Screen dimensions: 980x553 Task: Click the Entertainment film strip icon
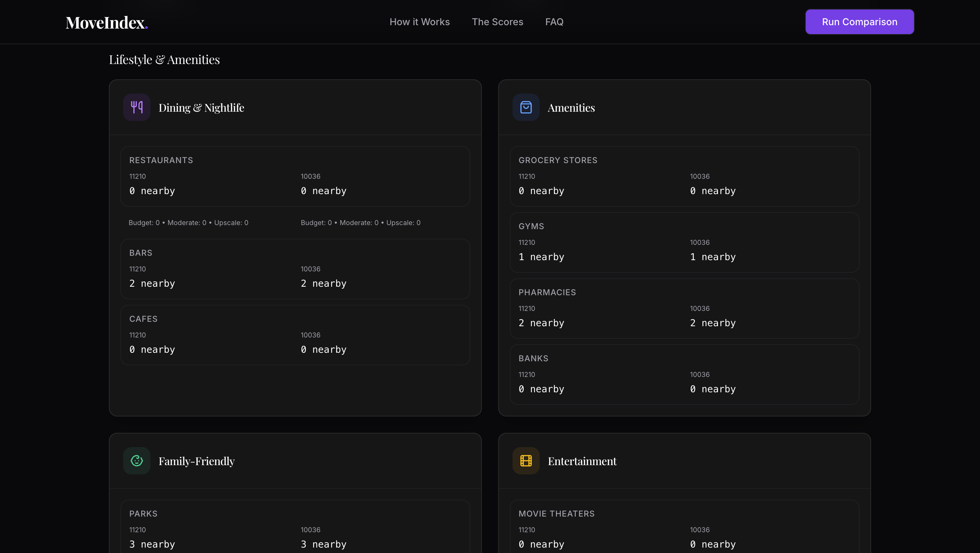(526, 460)
